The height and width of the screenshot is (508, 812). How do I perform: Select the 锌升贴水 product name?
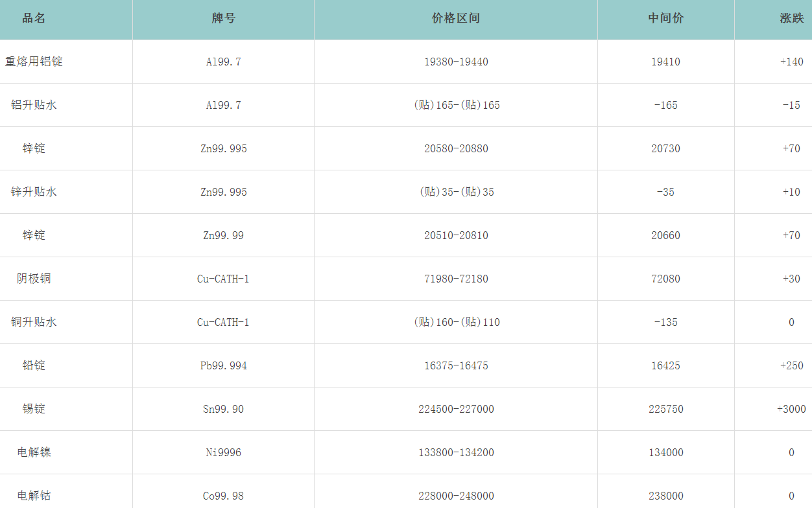(x=34, y=192)
